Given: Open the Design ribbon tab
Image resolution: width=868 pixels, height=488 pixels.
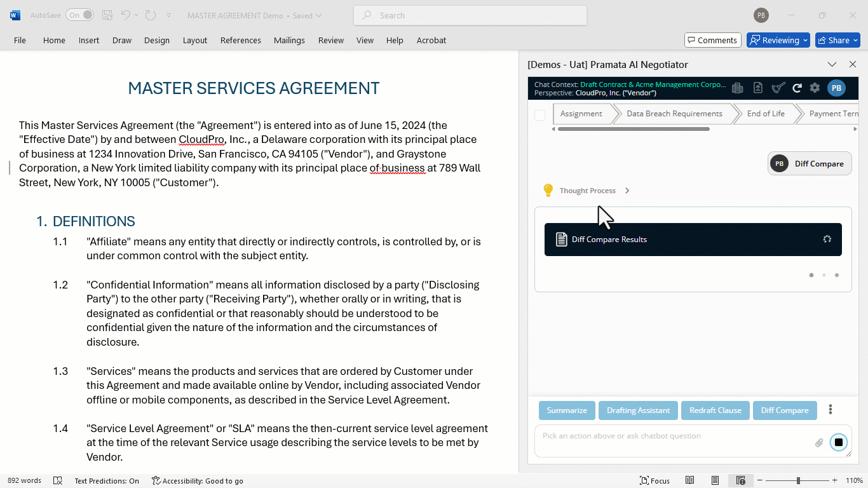Looking at the screenshot, I should 157,40.
